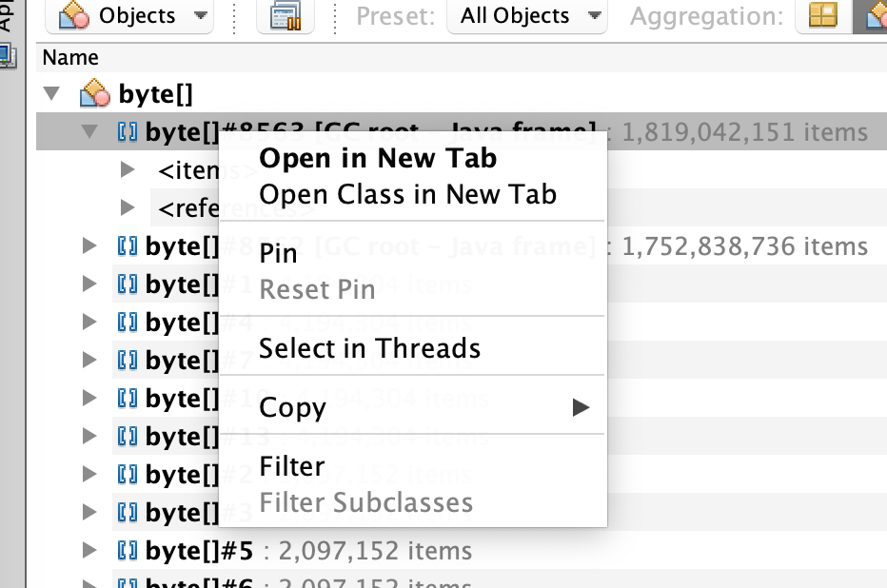Viewport: 887px width, 588px height.
Task: Collapse the byte[]#8563 instance node
Action: 89,132
